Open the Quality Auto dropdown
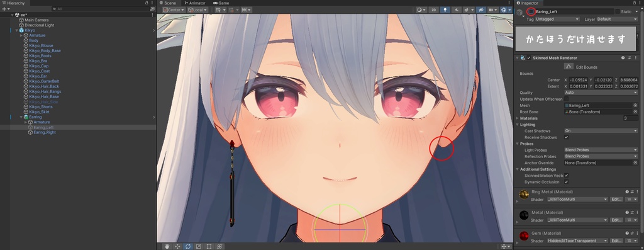The image size is (644, 250). (601, 93)
